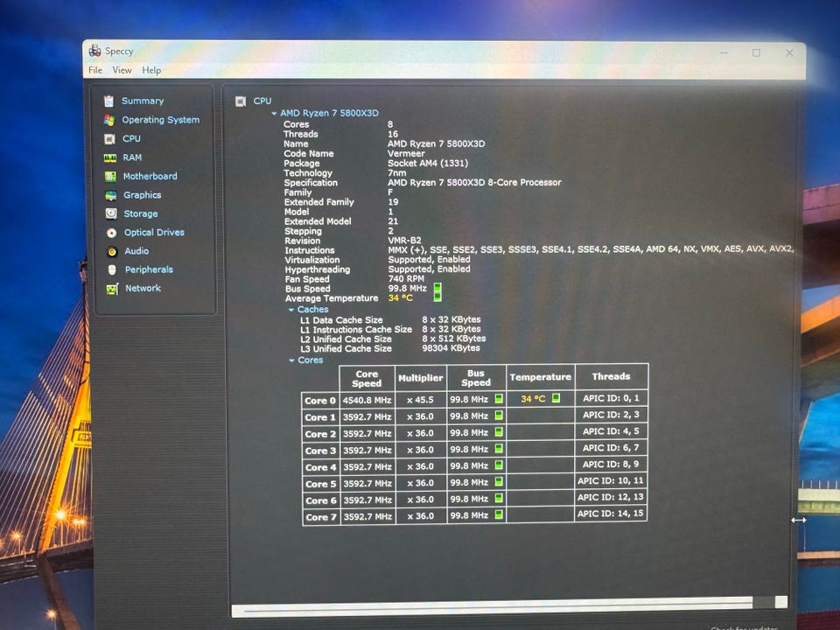Viewport: 840px width, 630px height.
Task: Click the Core 7 bus speed graph icon
Action: coord(499,514)
